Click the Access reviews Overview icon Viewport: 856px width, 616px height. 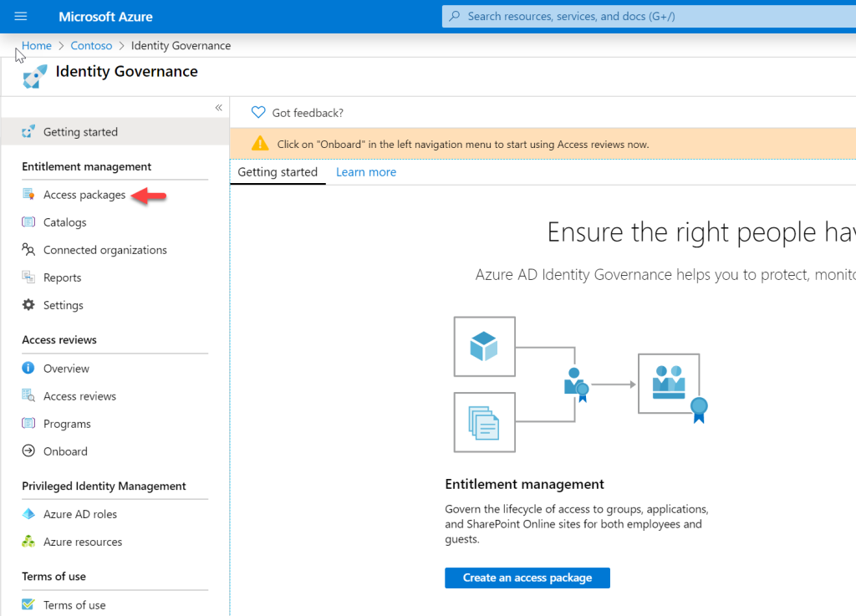(x=28, y=368)
